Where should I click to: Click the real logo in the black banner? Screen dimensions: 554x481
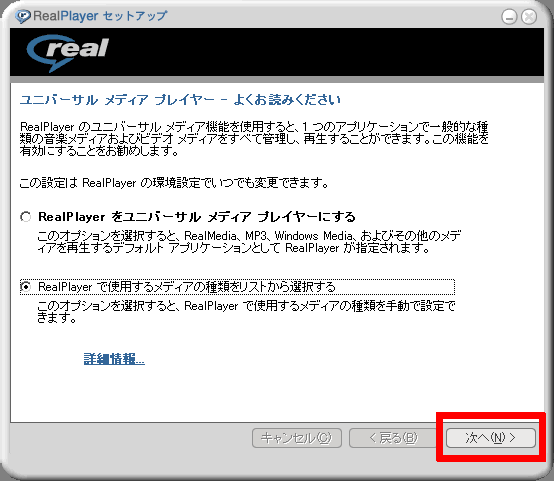[x=68, y=52]
